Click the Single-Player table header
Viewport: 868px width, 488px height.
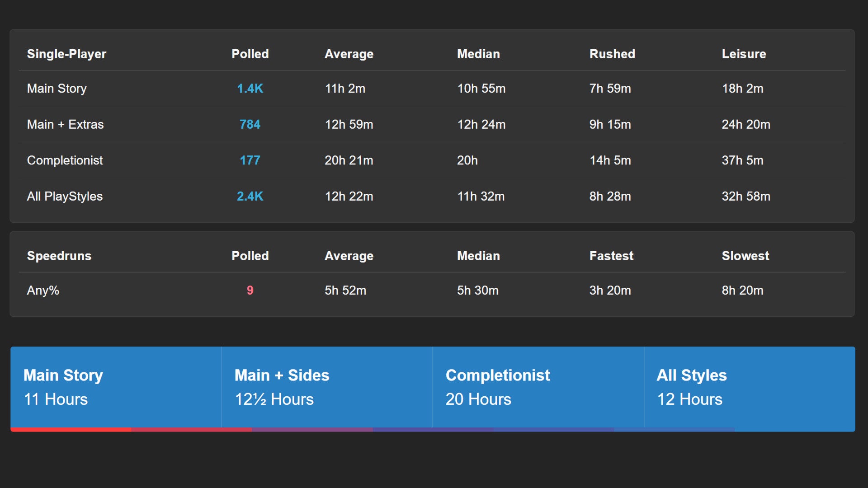tap(66, 54)
